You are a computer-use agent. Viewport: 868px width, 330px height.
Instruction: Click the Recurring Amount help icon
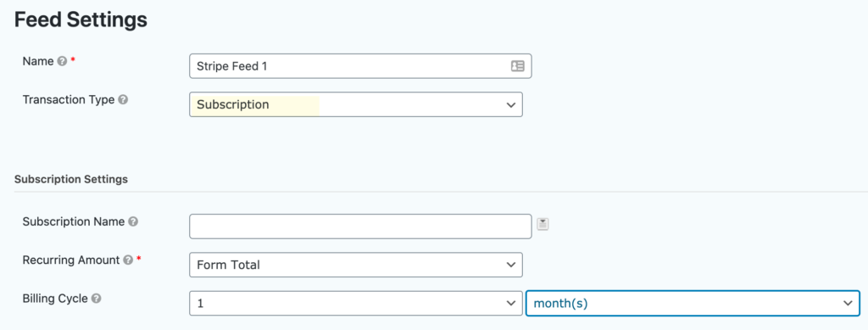128,260
